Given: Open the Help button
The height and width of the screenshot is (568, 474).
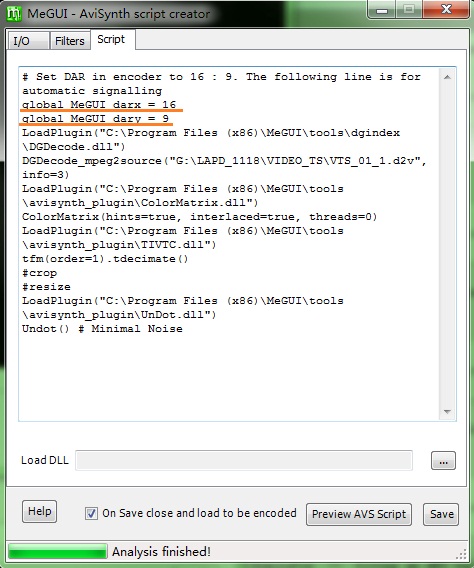Looking at the screenshot, I should 39,511.
